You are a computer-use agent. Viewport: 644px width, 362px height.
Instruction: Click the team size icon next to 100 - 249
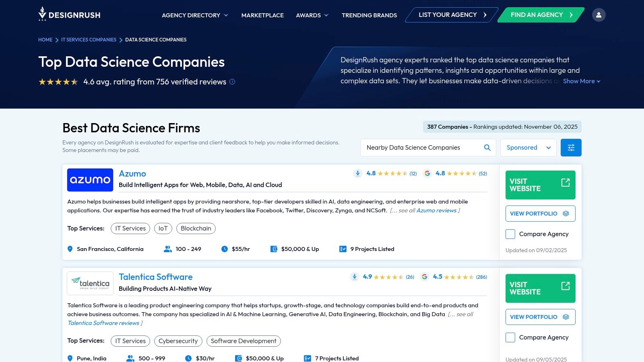(168, 249)
